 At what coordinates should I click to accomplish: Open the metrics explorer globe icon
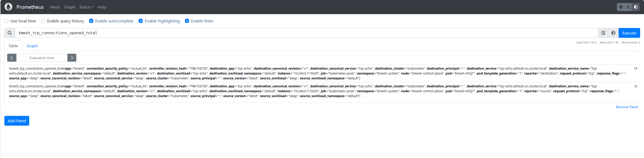click(614, 33)
